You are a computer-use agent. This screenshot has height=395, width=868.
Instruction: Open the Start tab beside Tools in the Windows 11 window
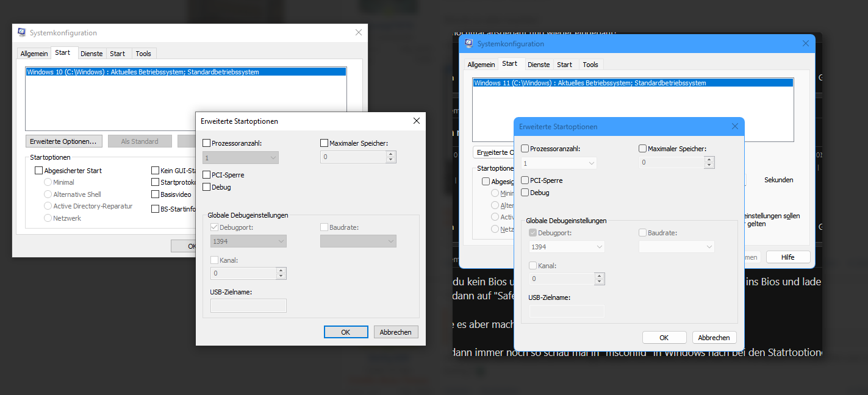pyautogui.click(x=565, y=65)
